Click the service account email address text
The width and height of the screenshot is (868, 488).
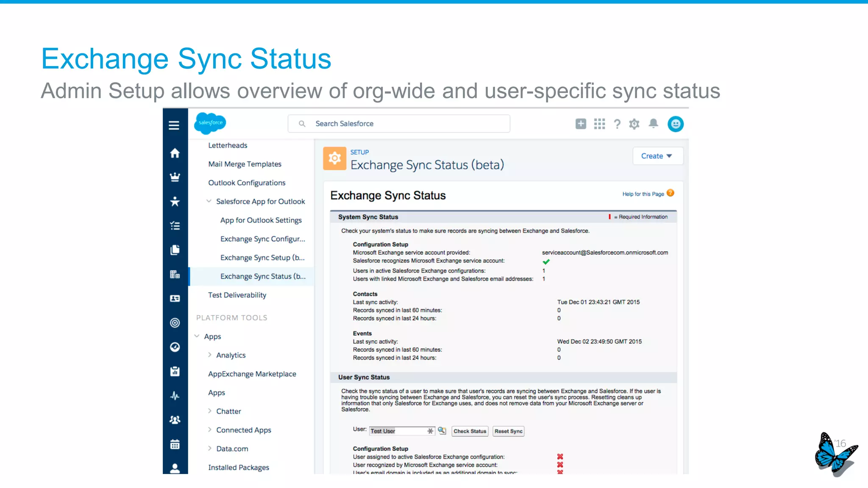(x=605, y=252)
